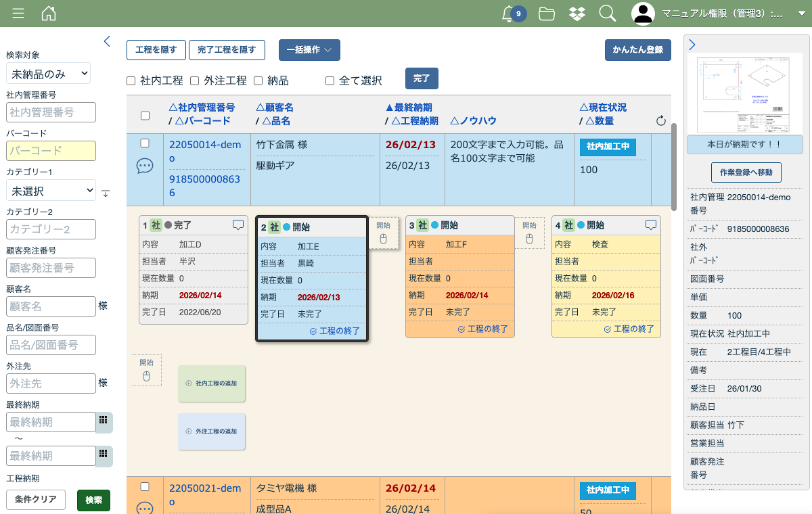812x514 pixels.
Task: Open calendar picker for first 最終納期 field
Action: coord(104,420)
